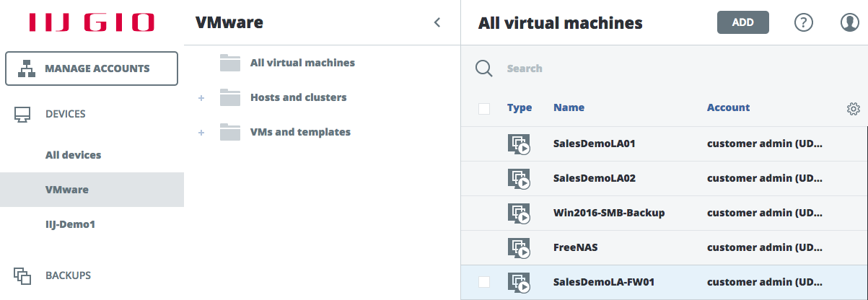Sort by the Name column header
The image size is (868, 300).
point(569,107)
